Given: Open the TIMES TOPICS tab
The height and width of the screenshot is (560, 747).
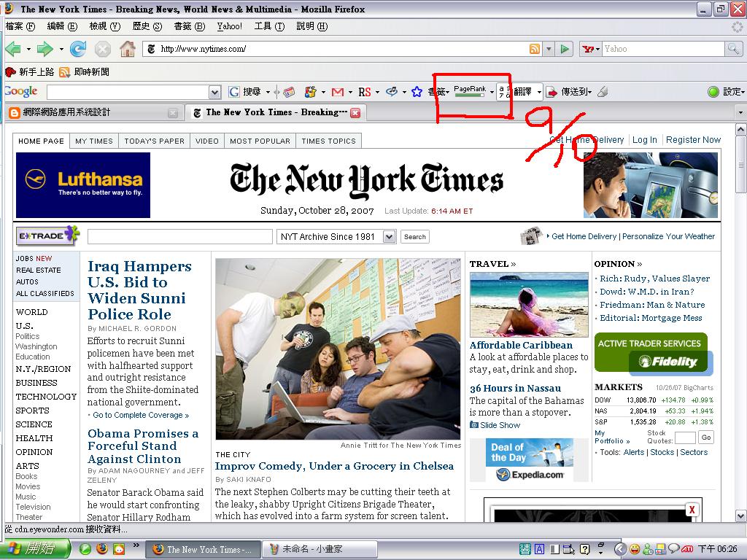Looking at the screenshot, I should pyautogui.click(x=329, y=141).
